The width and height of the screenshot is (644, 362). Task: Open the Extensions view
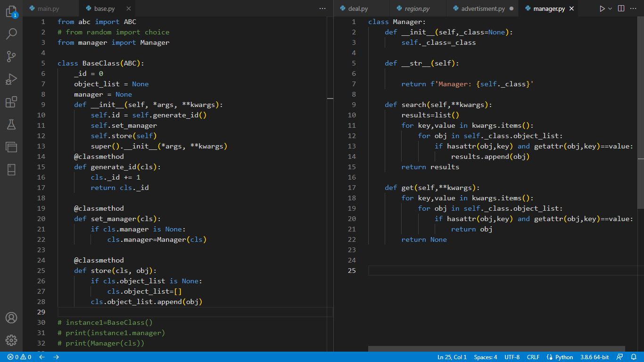[x=11, y=102]
